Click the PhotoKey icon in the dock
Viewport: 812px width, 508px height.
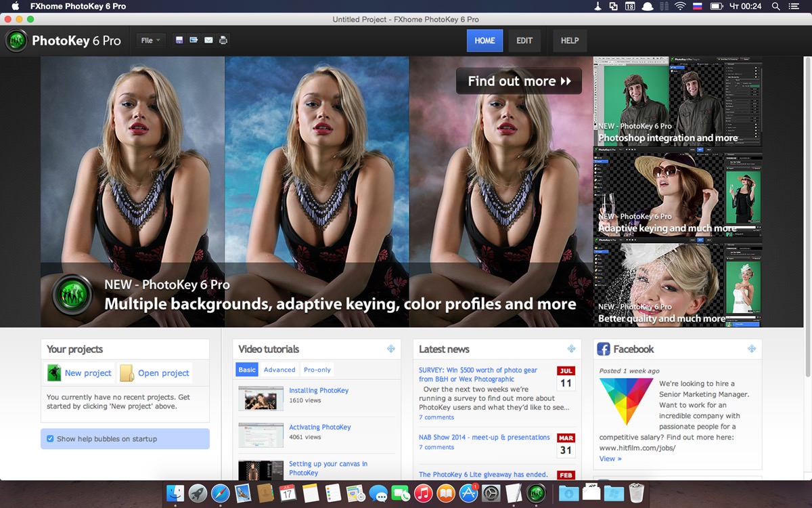pos(537,493)
